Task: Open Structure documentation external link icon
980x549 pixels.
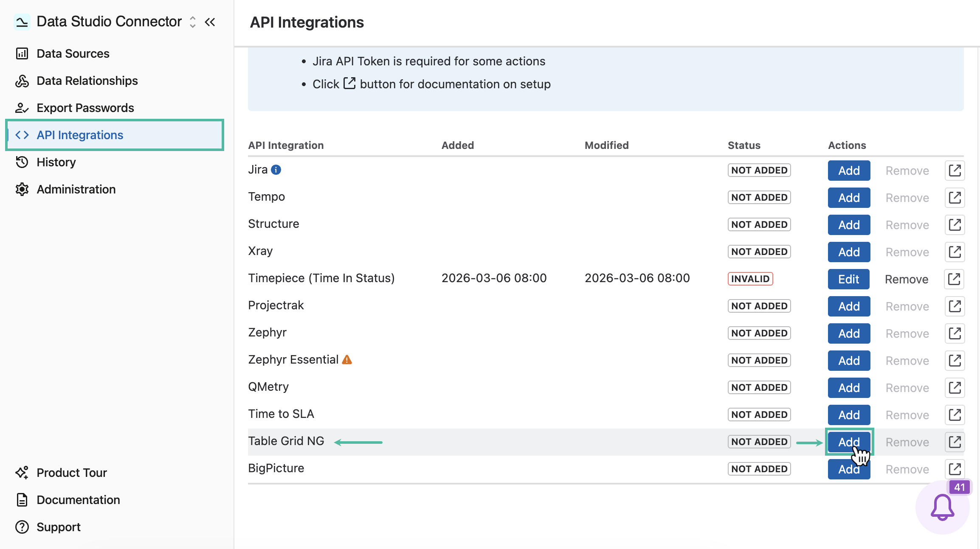Action: click(955, 225)
